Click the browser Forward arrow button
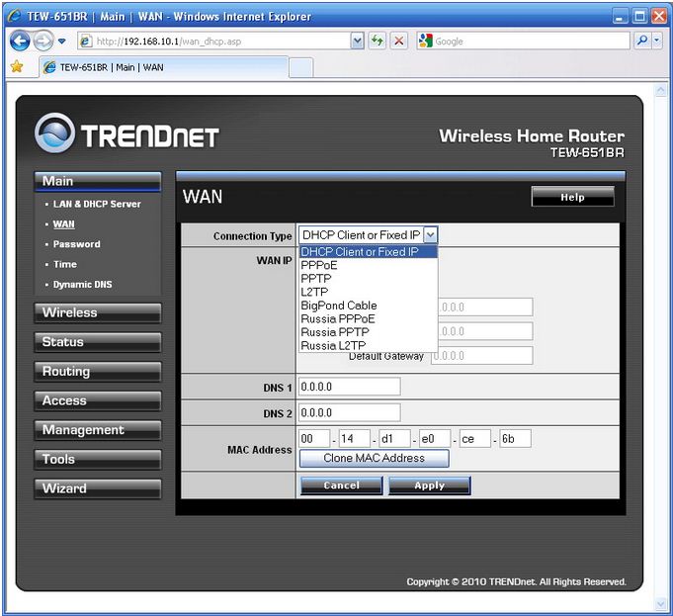This screenshot has width=673, height=616. tap(43, 42)
